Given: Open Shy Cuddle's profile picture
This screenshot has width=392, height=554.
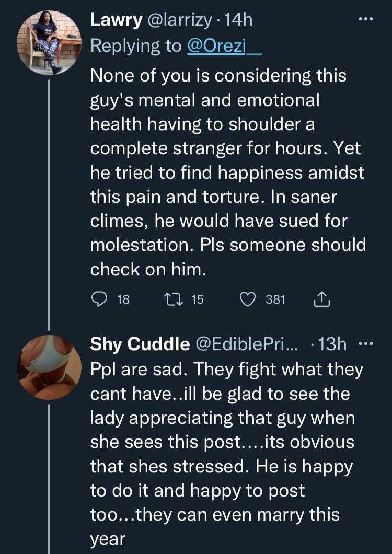Looking at the screenshot, I should [50, 367].
